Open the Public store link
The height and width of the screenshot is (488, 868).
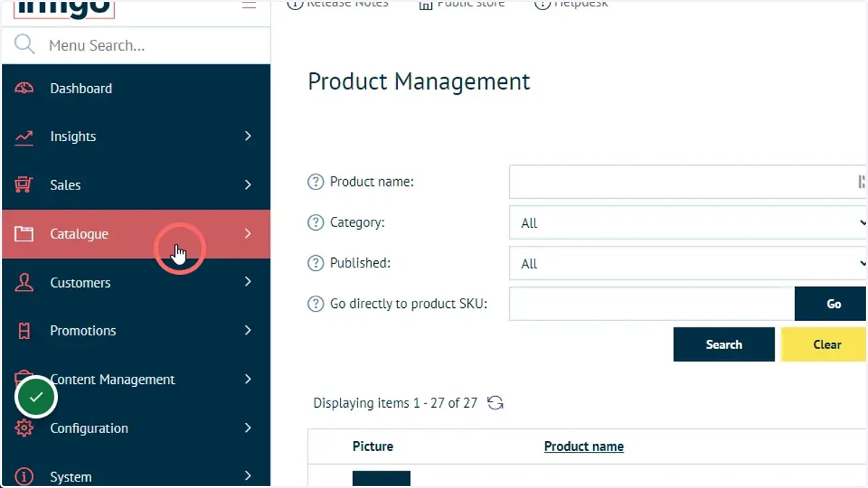tap(462, 4)
